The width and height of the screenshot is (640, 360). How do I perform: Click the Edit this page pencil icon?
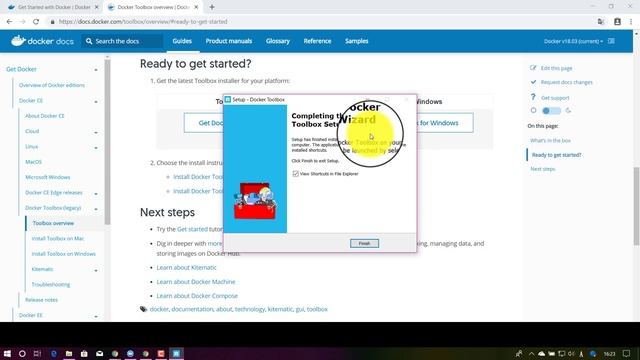pyautogui.click(x=533, y=68)
